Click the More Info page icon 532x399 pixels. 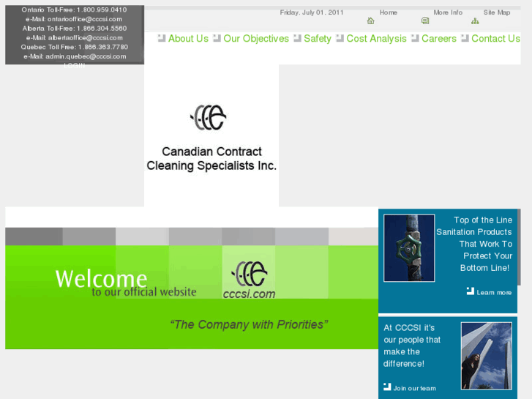click(425, 21)
